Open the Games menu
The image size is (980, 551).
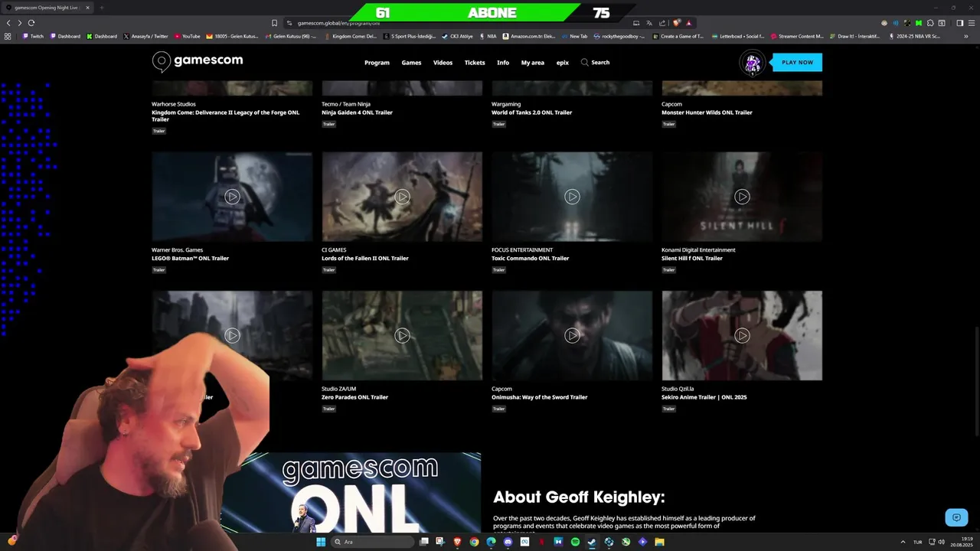click(411, 63)
